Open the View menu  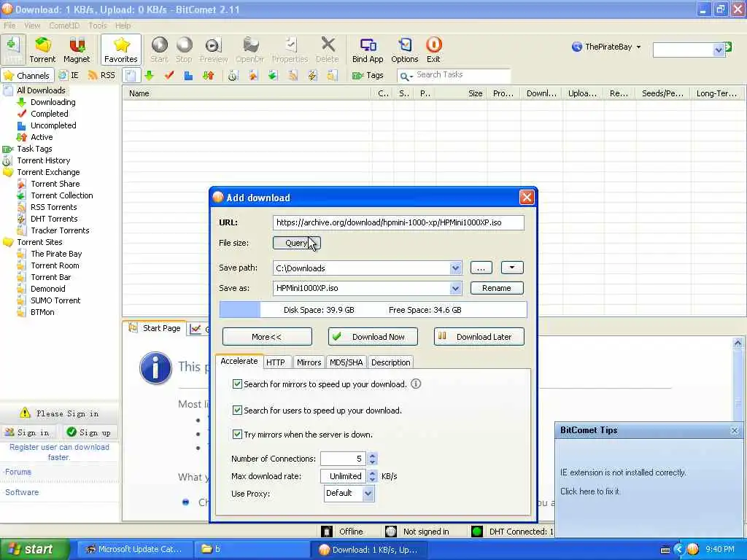click(x=32, y=26)
